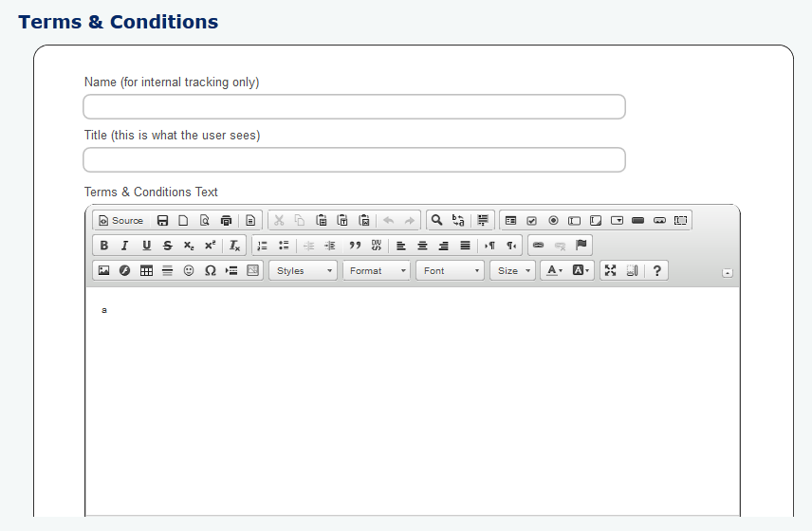Click the Name internal tracking input field
Image resolution: width=812 pixels, height=531 pixels.
coord(354,107)
